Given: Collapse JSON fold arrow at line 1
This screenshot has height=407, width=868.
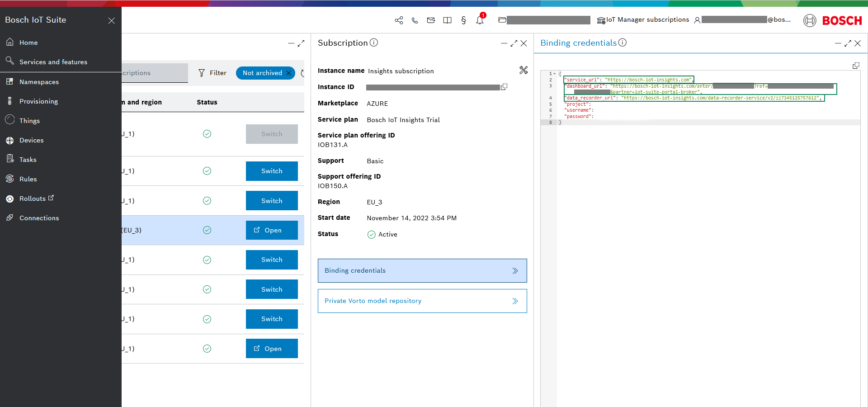Looking at the screenshot, I should coord(555,74).
